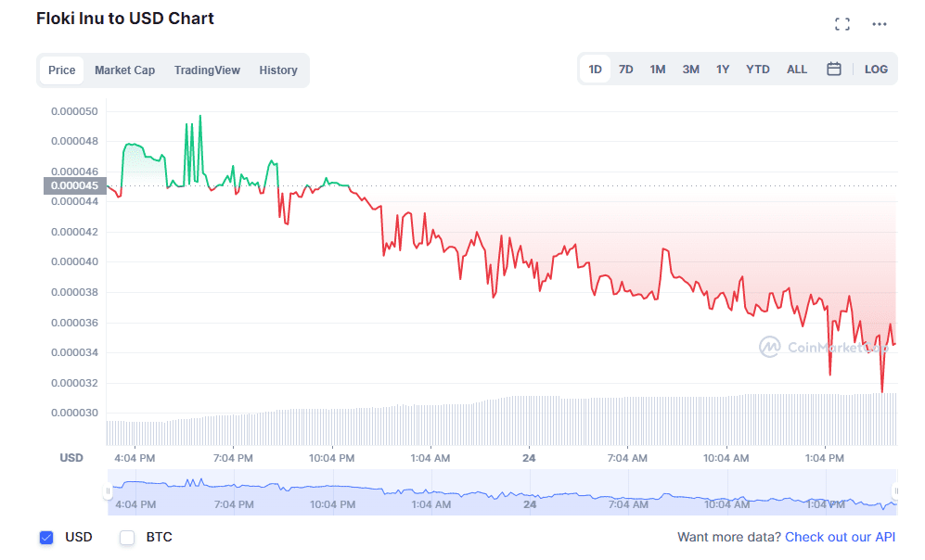The height and width of the screenshot is (560, 925).
Task: Toggle the 7D time range button
Action: pyautogui.click(x=625, y=69)
